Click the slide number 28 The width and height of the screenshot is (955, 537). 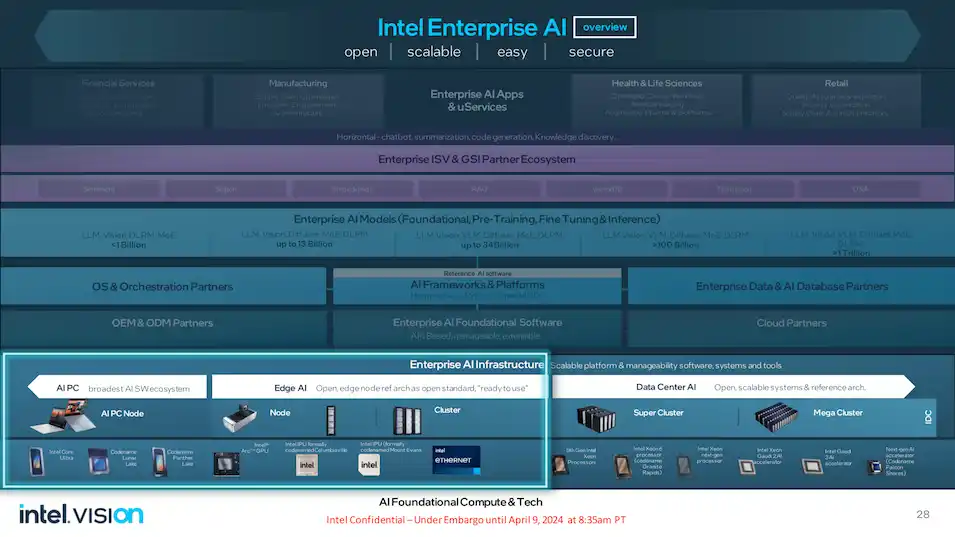(923, 514)
